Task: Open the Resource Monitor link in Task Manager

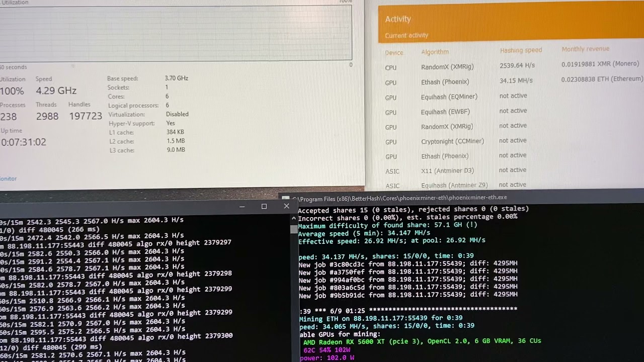Action: click(8, 178)
